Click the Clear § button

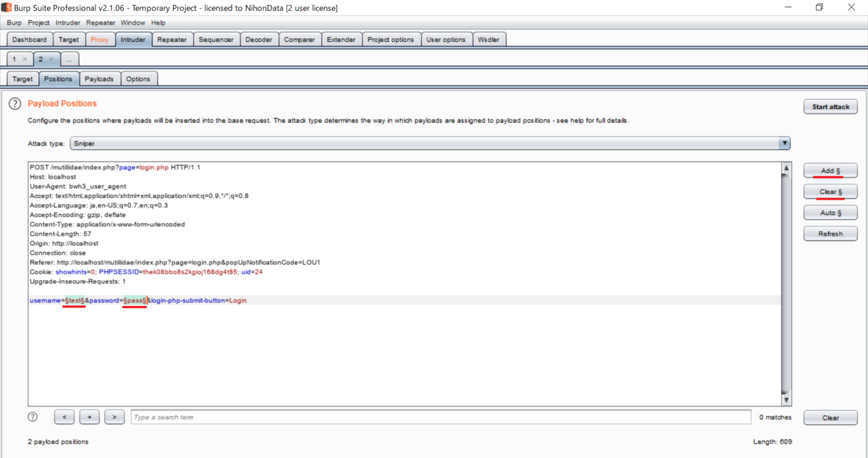pyautogui.click(x=830, y=192)
